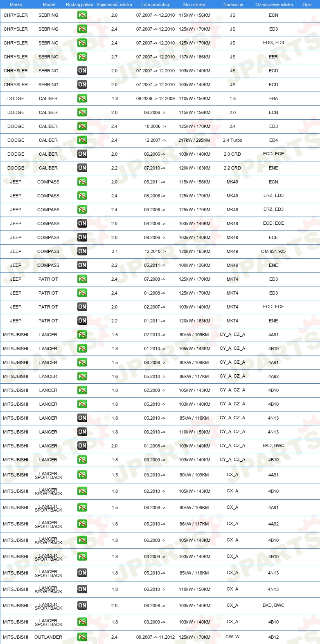
Task: Select the EBA engine code cell
Action: (x=273, y=98)
